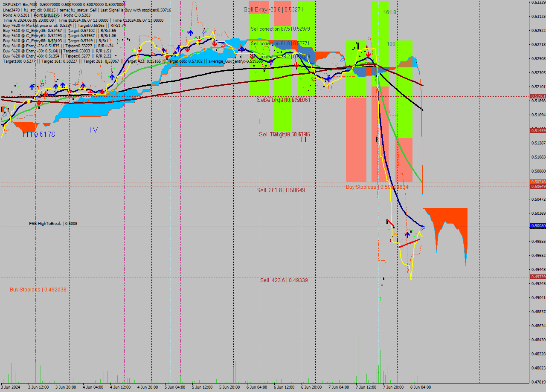Click the red 0.49339 price tag on axis
The image size is (546, 392).
pos(537,277)
